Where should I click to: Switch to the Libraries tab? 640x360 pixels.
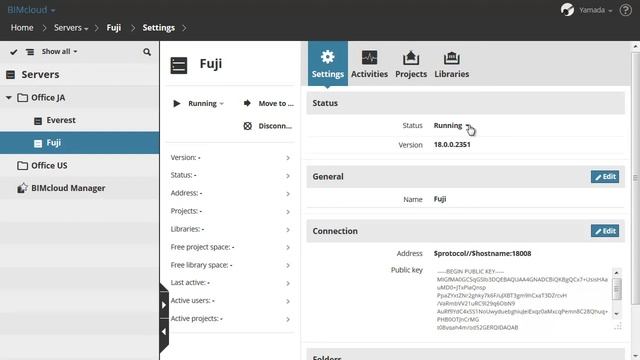click(451, 64)
